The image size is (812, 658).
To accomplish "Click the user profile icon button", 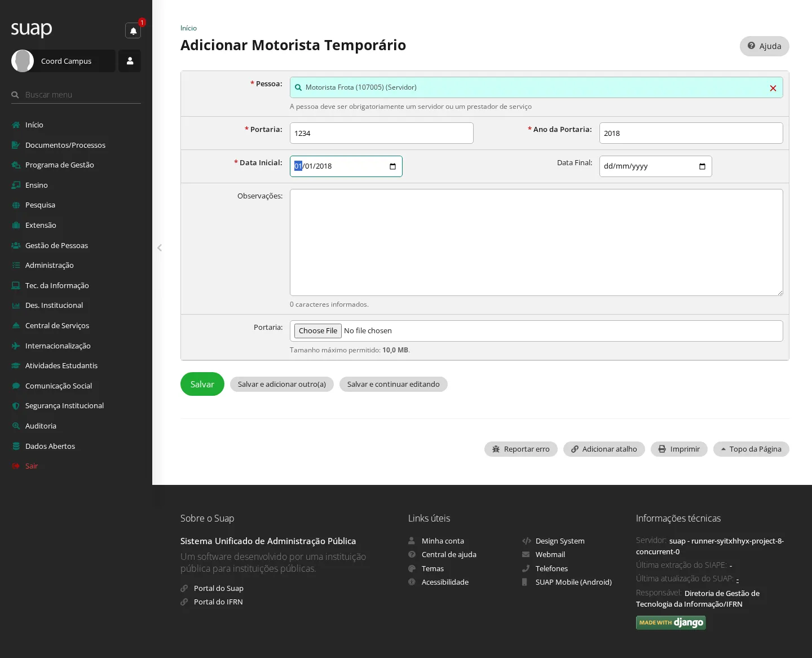I will click(x=130, y=61).
